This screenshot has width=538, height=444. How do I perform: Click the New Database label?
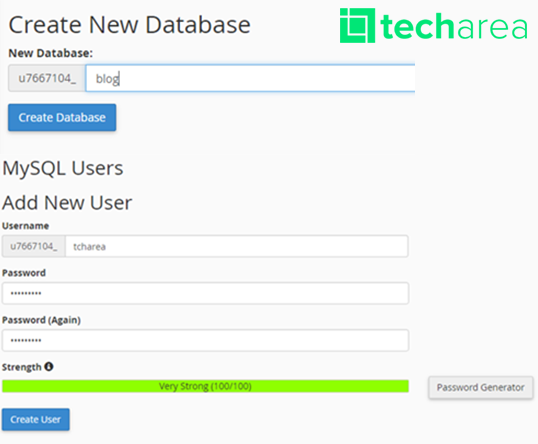point(51,53)
